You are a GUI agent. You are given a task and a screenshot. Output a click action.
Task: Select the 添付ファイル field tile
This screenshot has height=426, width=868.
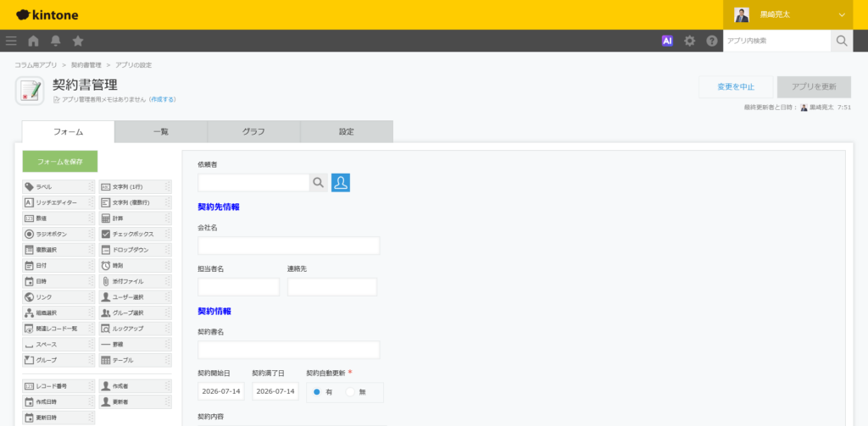[x=135, y=282]
